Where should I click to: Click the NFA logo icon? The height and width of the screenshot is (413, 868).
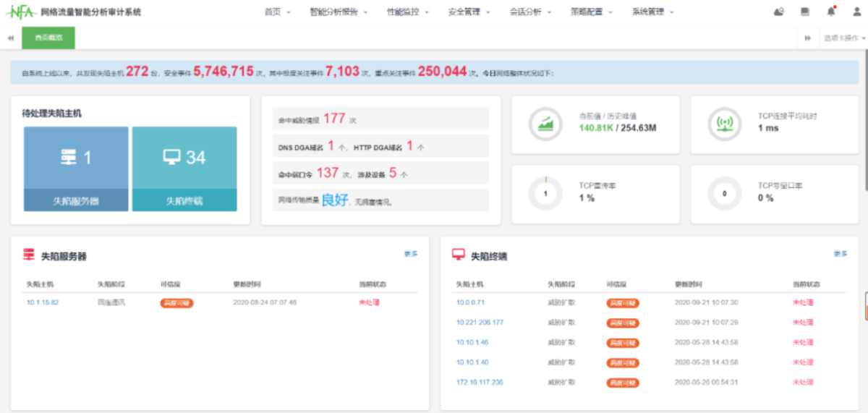tap(21, 12)
